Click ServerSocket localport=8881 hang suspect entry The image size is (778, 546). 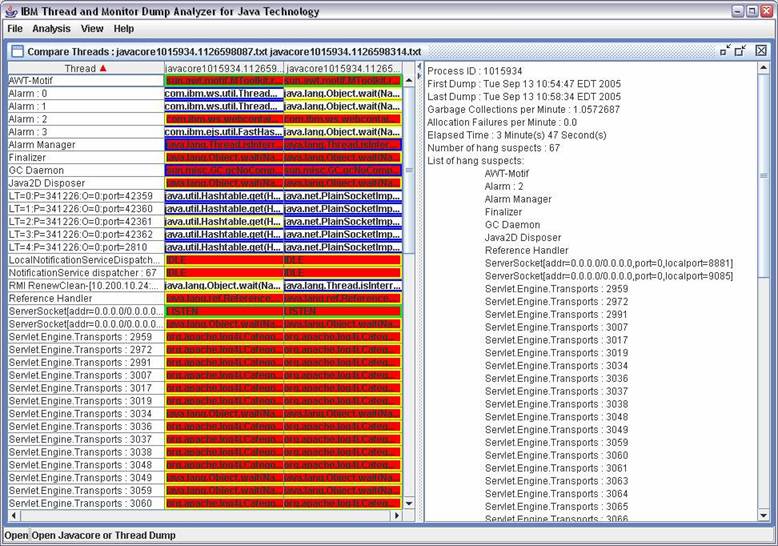coord(609,263)
